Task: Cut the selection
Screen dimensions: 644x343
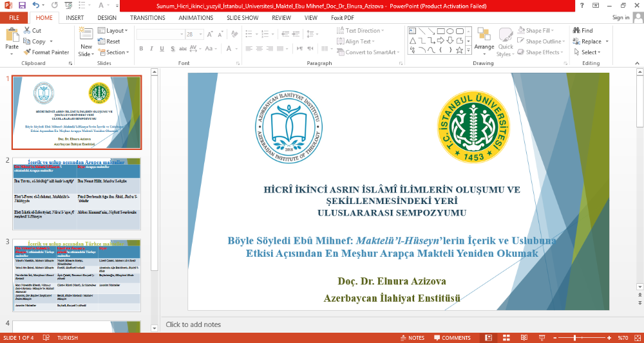Action: (x=32, y=30)
